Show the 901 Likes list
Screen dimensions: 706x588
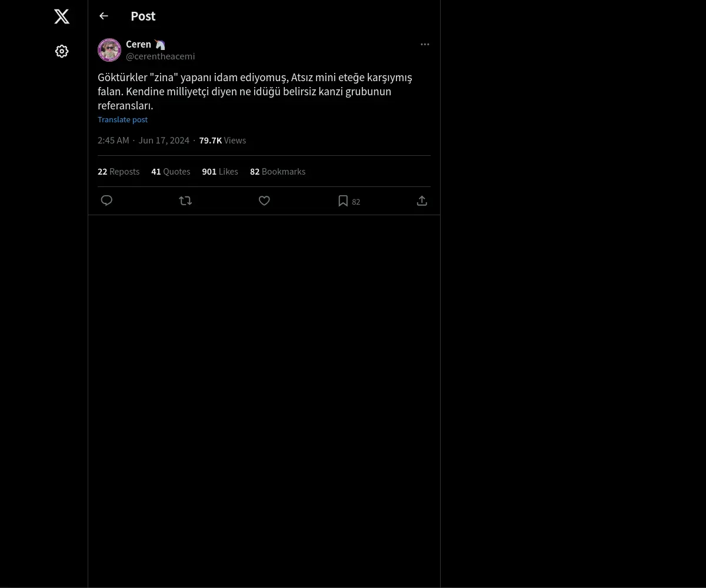(x=220, y=172)
